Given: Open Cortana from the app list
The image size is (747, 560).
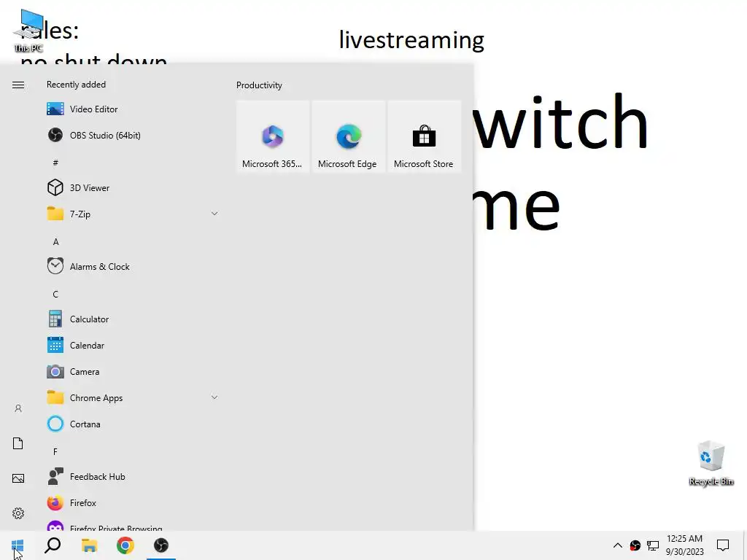Looking at the screenshot, I should tap(133, 424).
